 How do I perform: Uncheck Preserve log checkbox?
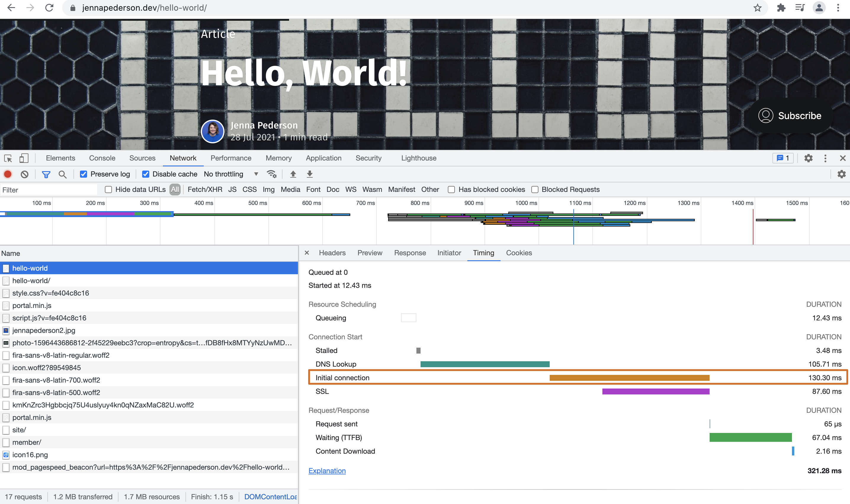click(x=84, y=174)
